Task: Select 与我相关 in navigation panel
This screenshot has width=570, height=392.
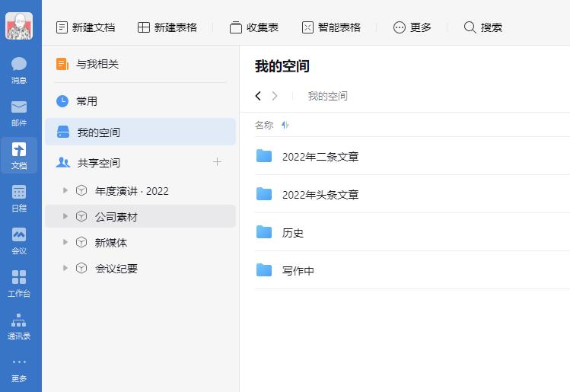Action: pyautogui.click(x=140, y=64)
